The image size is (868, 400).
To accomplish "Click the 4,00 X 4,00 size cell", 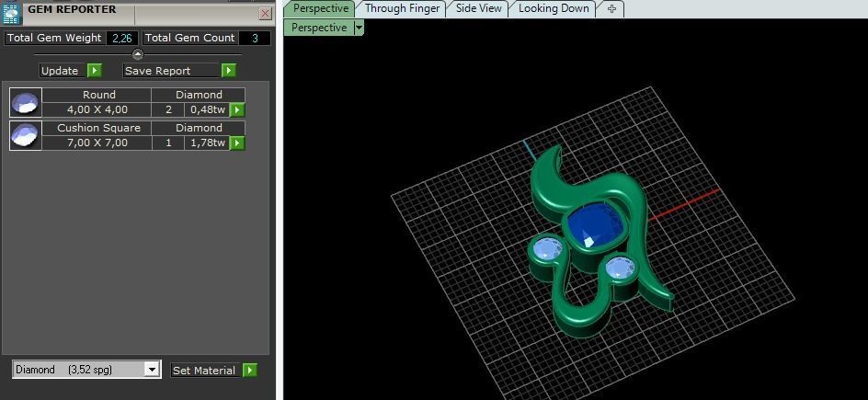I will click(x=97, y=109).
